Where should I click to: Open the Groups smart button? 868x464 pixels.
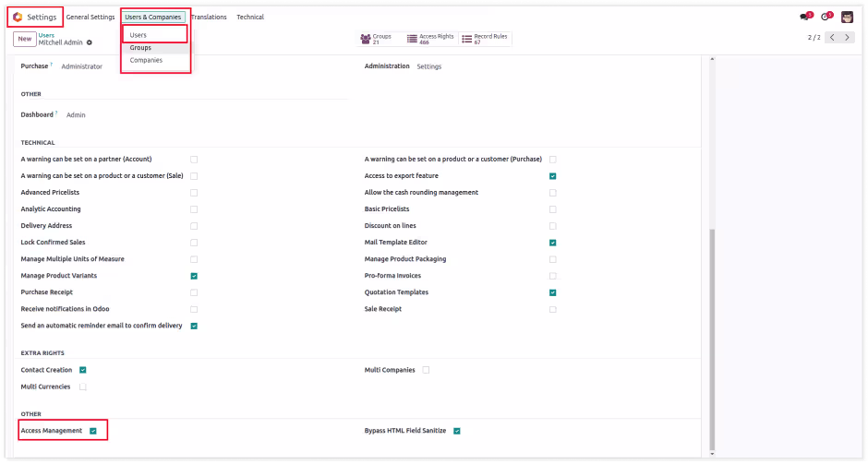(377, 39)
